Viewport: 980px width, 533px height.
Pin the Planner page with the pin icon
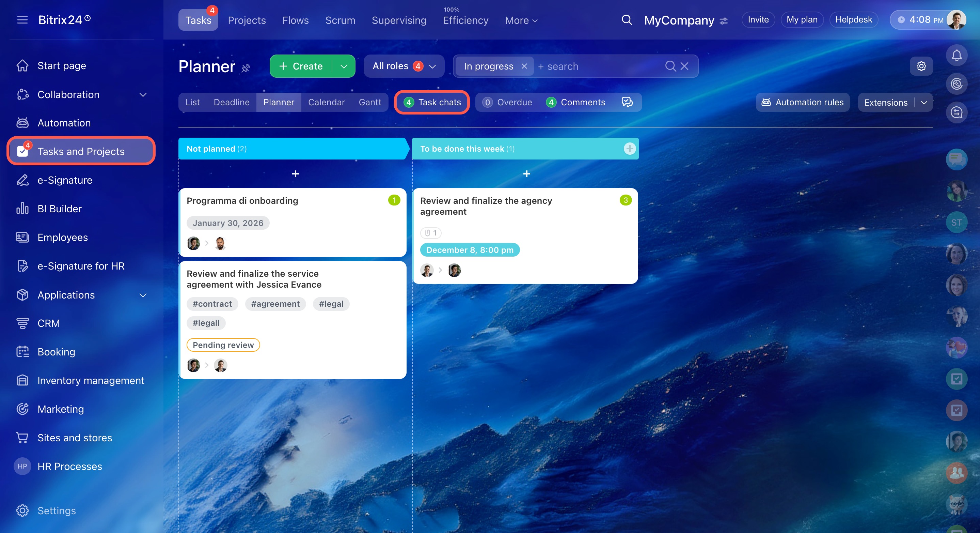point(246,68)
